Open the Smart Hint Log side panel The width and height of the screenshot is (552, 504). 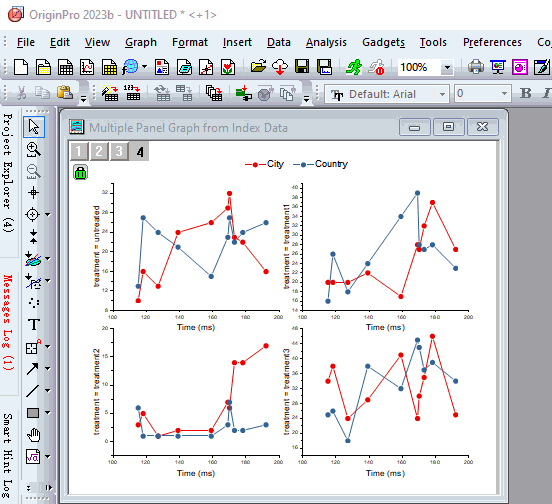pos(8,456)
